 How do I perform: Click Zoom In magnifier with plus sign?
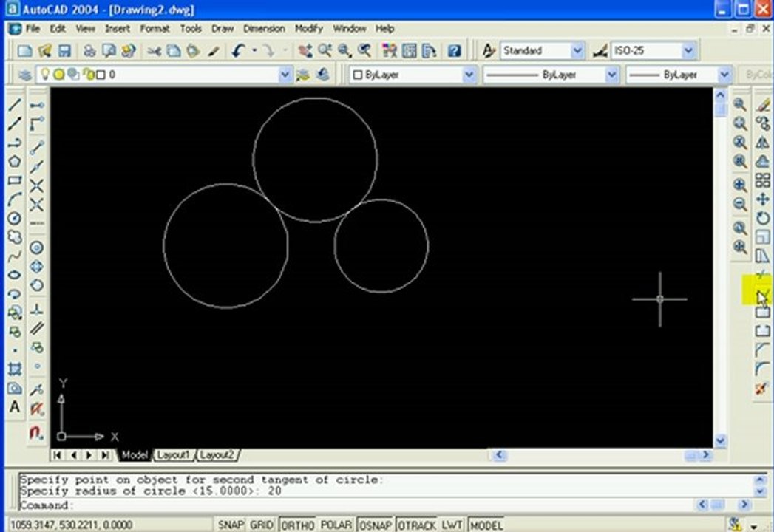point(739,185)
